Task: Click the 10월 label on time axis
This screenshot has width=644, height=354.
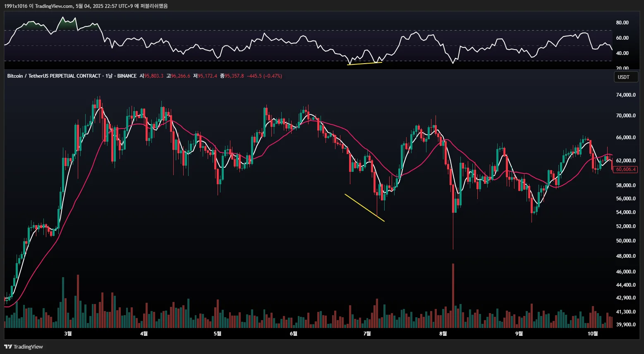Action: (593, 333)
